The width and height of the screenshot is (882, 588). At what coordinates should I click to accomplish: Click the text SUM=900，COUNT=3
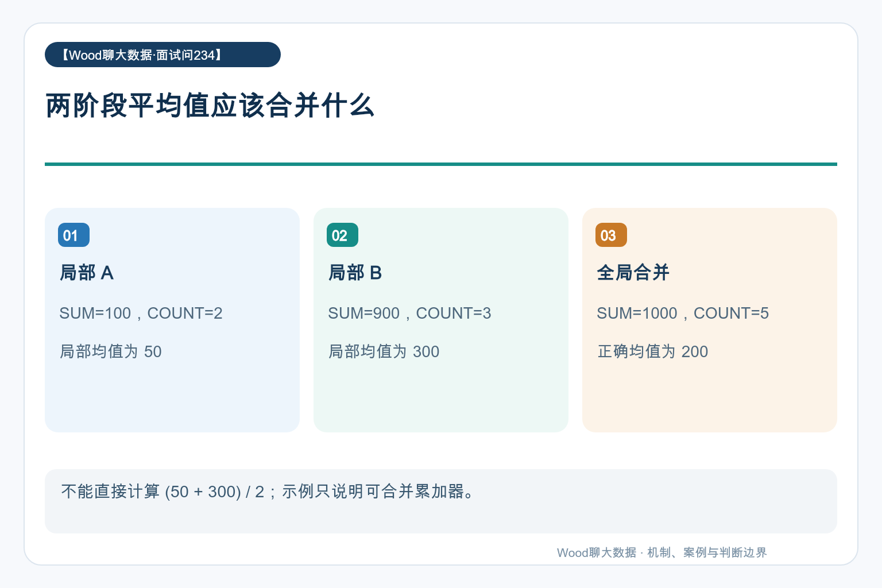click(x=409, y=313)
